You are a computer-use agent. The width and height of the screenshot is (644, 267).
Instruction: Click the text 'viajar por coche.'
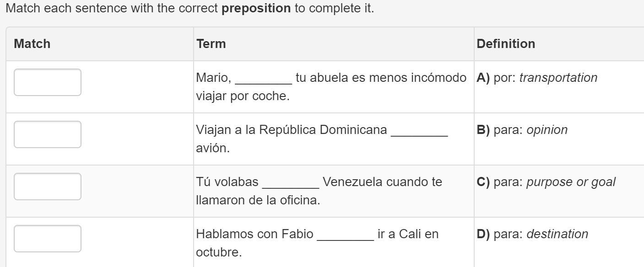click(243, 97)
